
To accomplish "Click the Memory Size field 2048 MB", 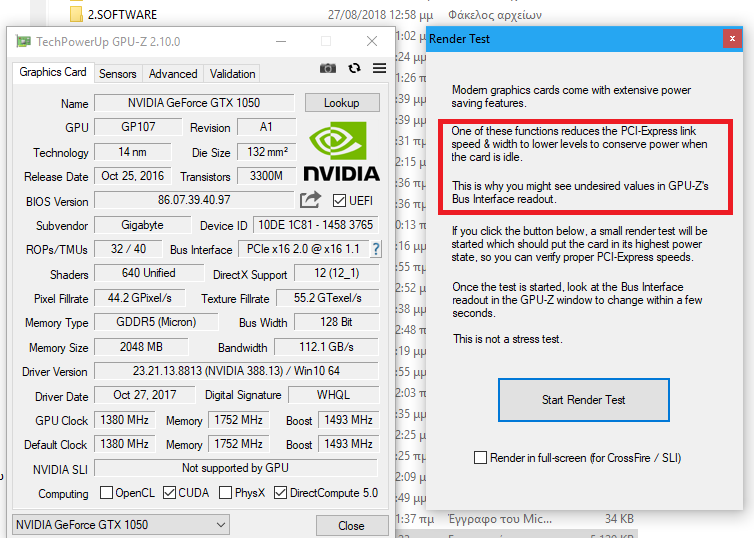I will (141, 347).
